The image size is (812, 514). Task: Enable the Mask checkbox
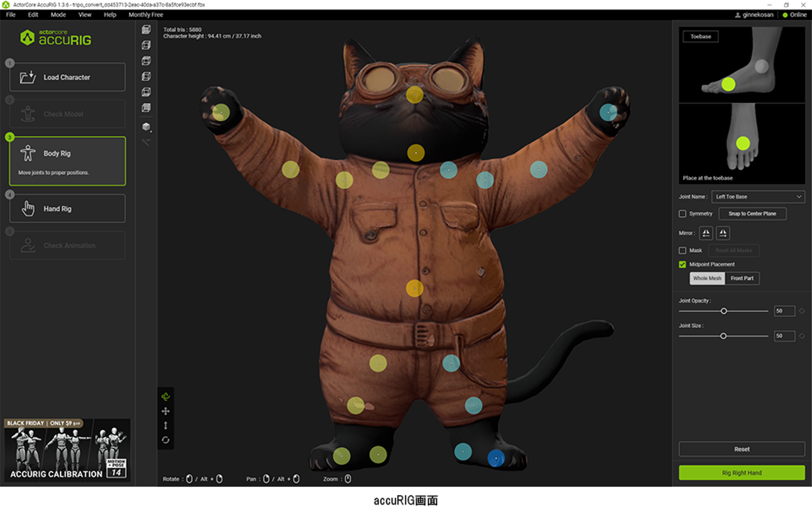682,250
